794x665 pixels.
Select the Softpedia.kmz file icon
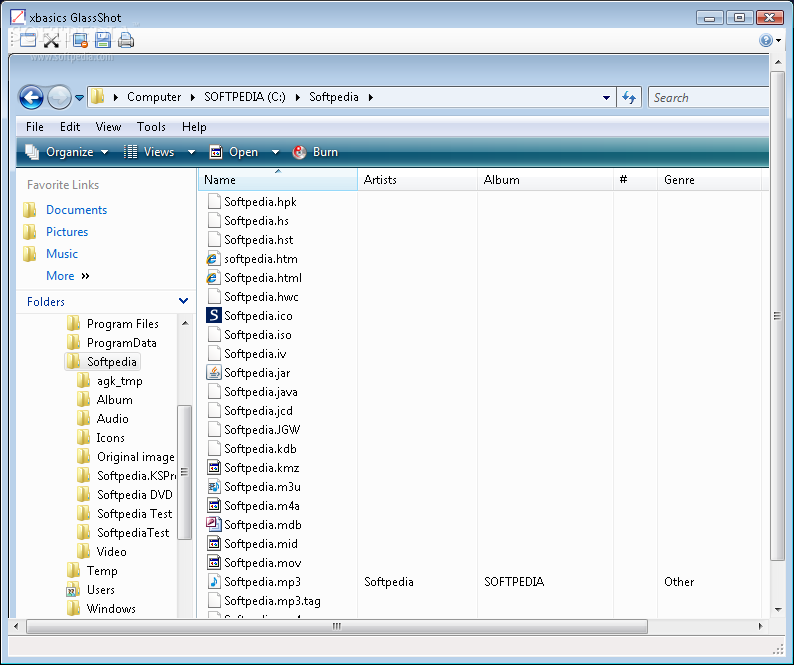[x=214, y=467]
